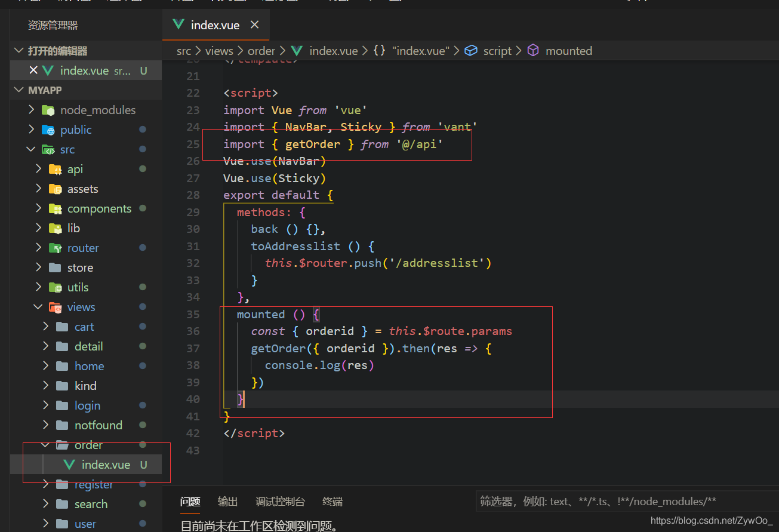Screen dimensions: 779x532
Task: Click the router folder icon
Action: click(56, 248)
